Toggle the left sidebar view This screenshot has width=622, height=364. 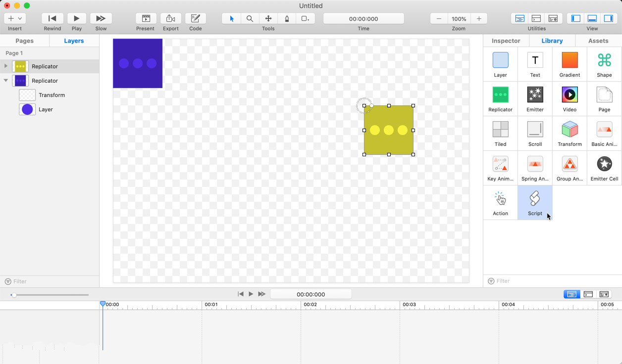click(575, 18)
